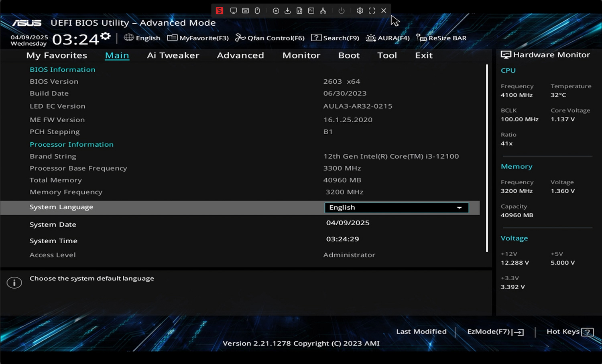
Task: Click ME FW Version 16.1.25.2020
Action: point(348,120)
